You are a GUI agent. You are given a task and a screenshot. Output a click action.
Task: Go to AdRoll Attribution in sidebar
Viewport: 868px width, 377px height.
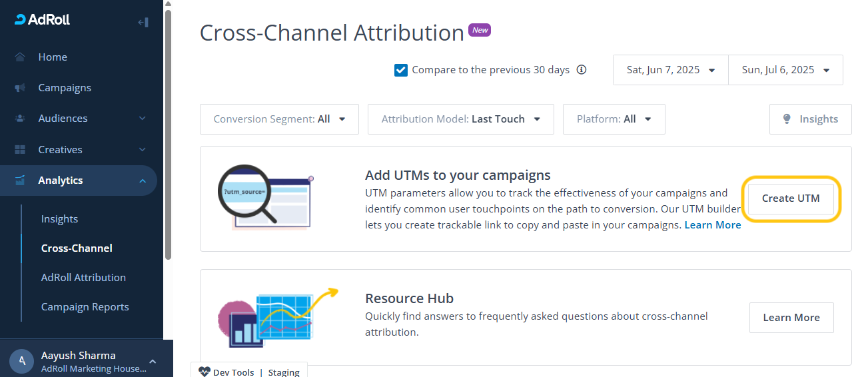[x=83, y=278]
